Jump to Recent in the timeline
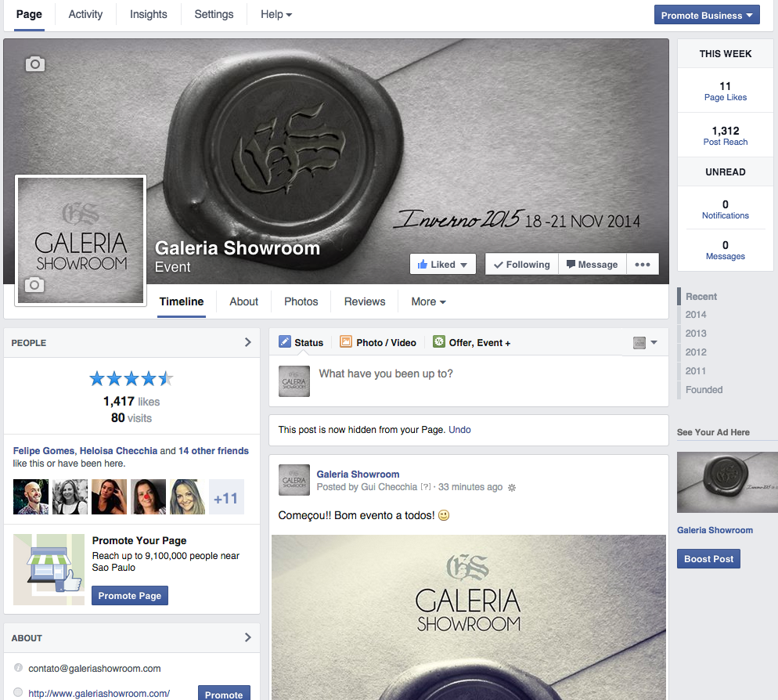778x700 pixels. 701,297
